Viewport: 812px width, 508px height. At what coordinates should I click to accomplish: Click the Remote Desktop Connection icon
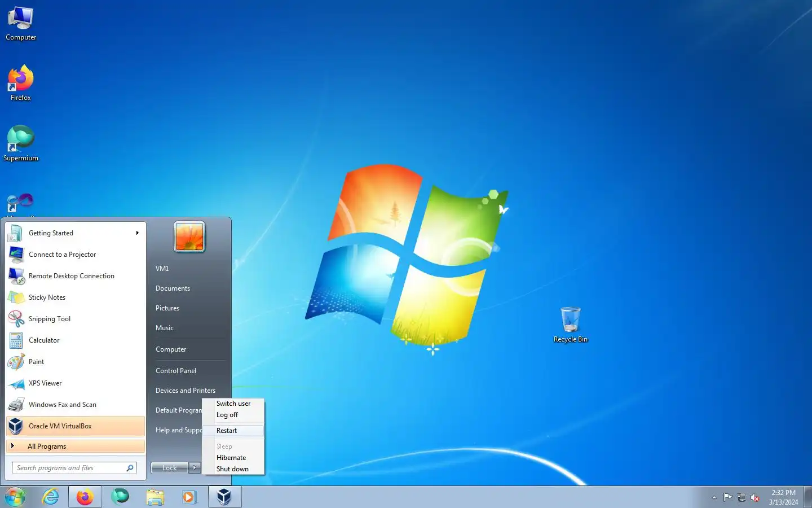click(x=16, y=276)
